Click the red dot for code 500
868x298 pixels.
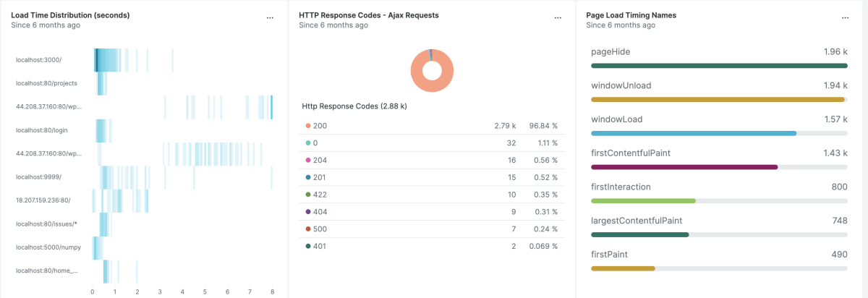point(307,229)
